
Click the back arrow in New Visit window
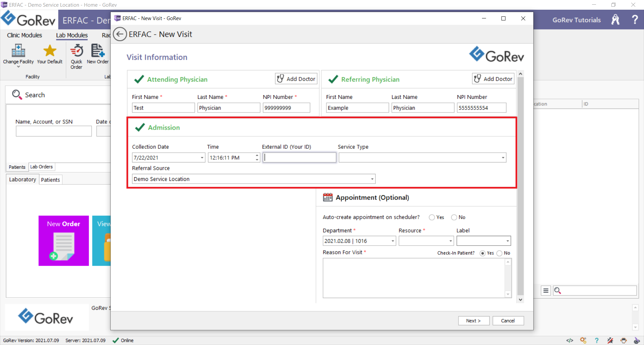point(120,34)
